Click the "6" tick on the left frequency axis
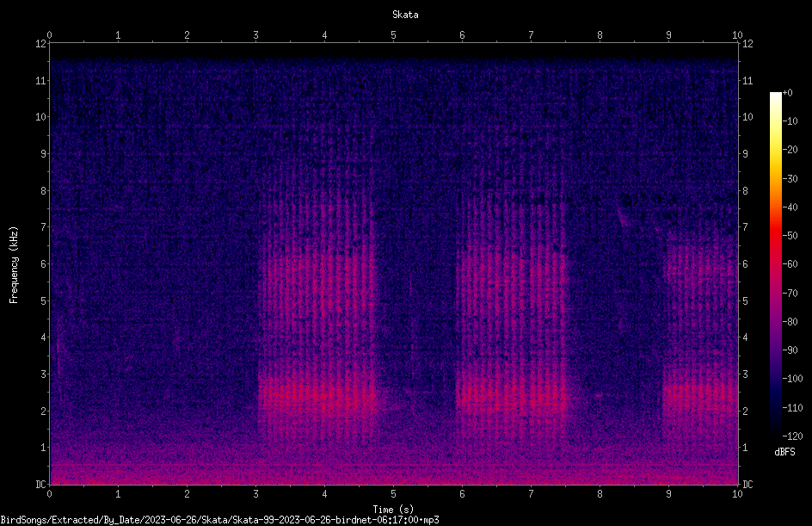812x526 pixels. (43, 264)
